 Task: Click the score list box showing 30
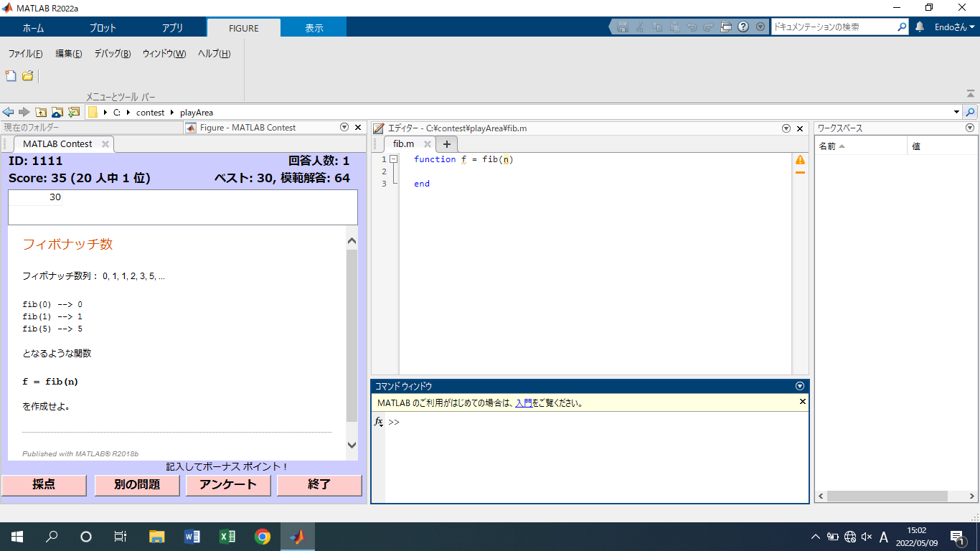pos(183,207)
